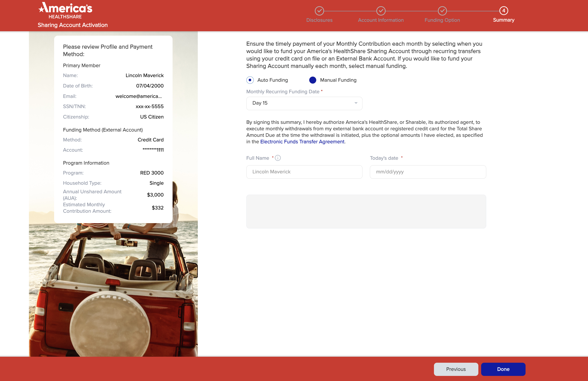Viewport: 588px width, 381px height.
Task: Go to the Disclosures step label
Action: point(319,20)
